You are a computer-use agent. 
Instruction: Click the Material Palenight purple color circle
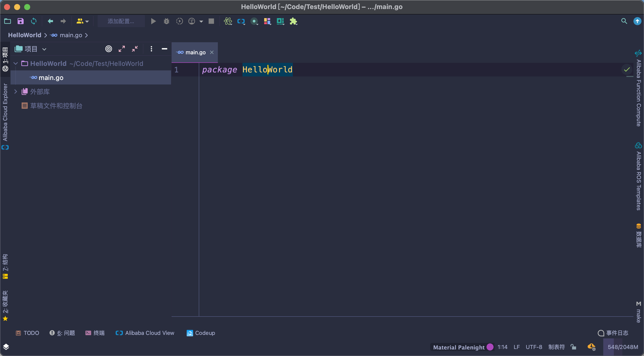tap(490, 347)
